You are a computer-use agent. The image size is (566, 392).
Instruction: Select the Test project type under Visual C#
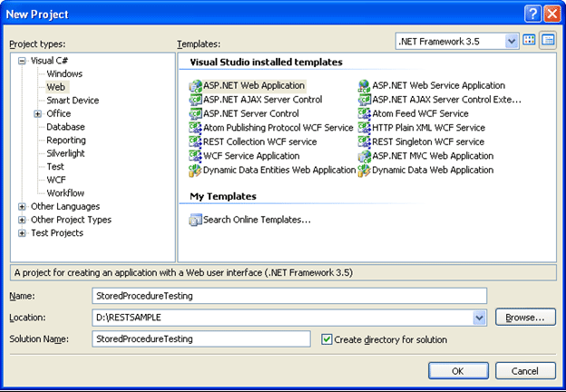pyautogui.click(x=55, y=167)
